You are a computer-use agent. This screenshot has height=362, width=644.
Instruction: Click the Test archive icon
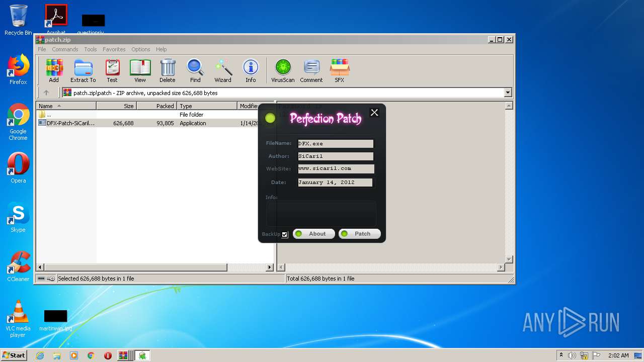click(112, 70)
